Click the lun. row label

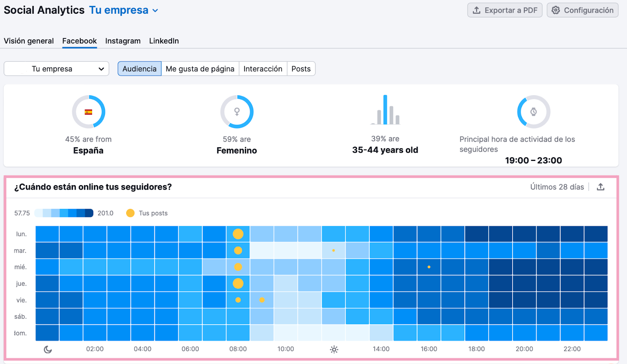click(x=21, y=234)
